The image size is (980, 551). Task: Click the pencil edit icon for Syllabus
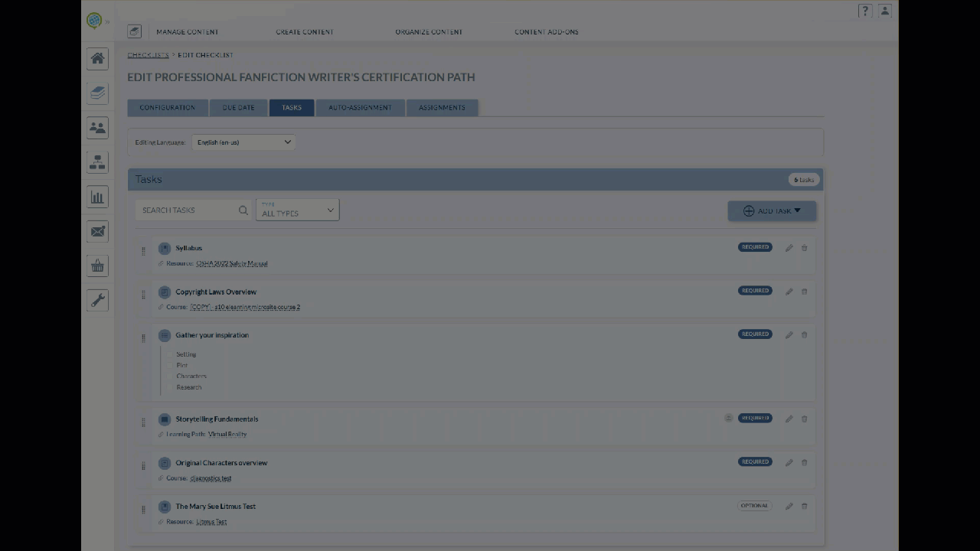(x=789, y=248)
